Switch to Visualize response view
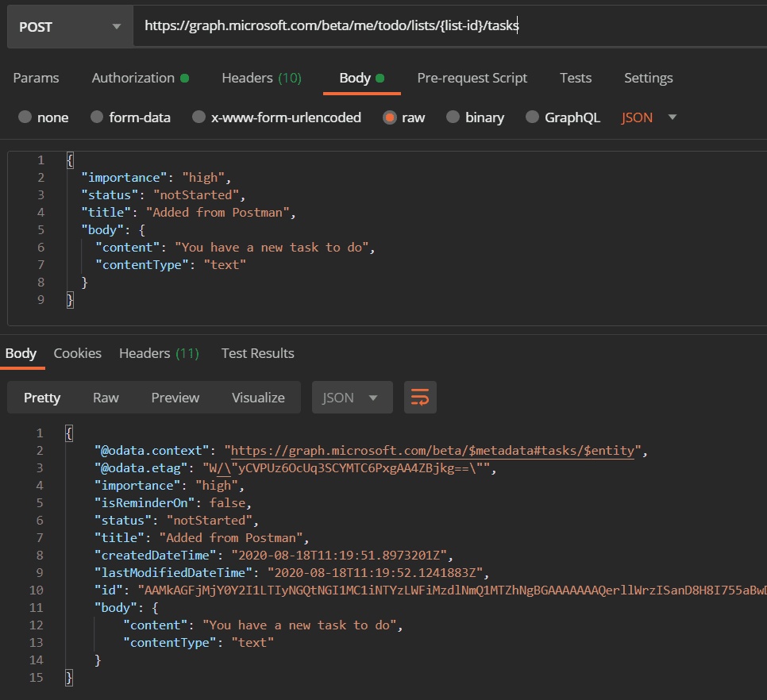The height and width of the screenshot is (700, 767). coord(258,398)
